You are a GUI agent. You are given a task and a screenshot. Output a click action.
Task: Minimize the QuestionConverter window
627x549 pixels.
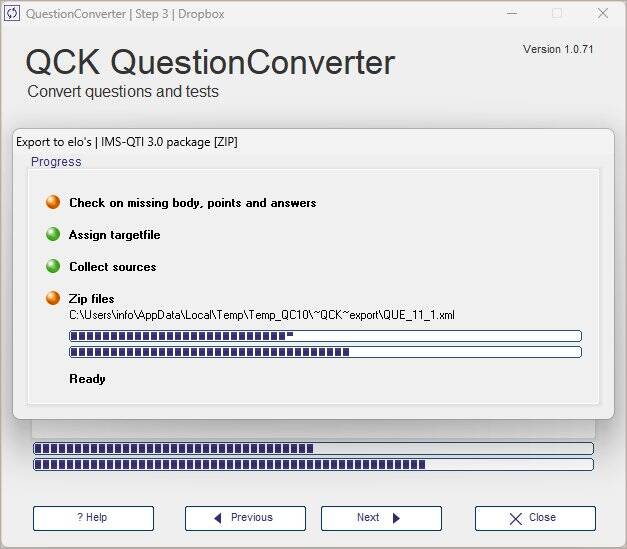pos(512,14)
